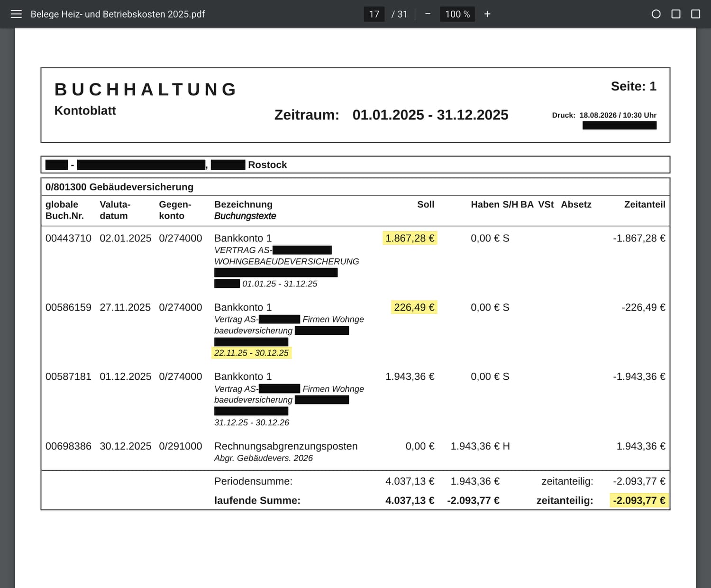Click the square icon beside the circle icon
Viewport: 711px width, 588px height.
pos(676,14)
